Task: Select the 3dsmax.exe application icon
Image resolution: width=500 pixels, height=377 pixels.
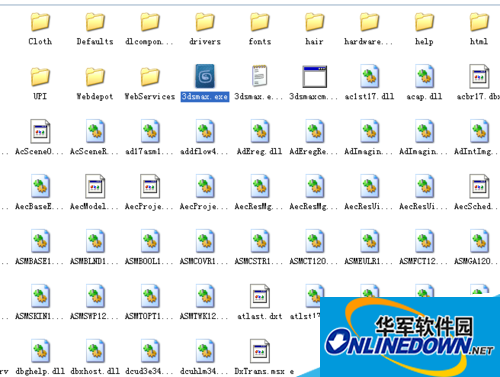Action: [x=205, y=76]
